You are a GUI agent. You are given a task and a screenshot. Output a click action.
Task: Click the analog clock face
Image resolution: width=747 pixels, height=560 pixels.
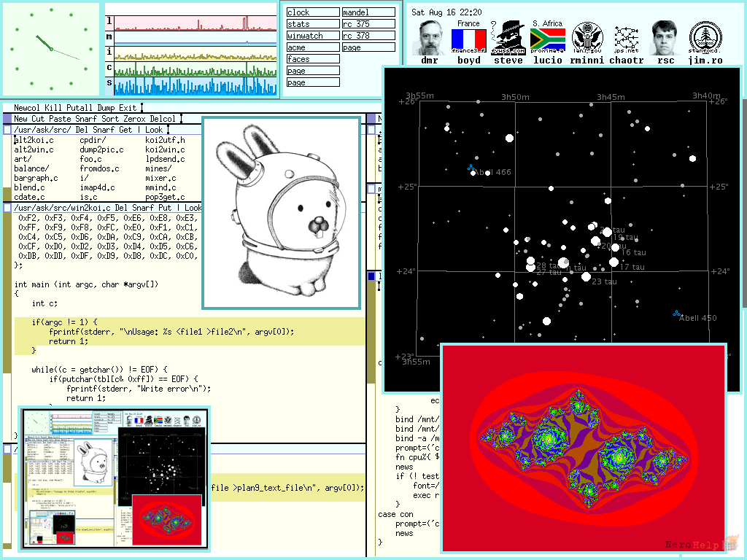tap(51, 49)
